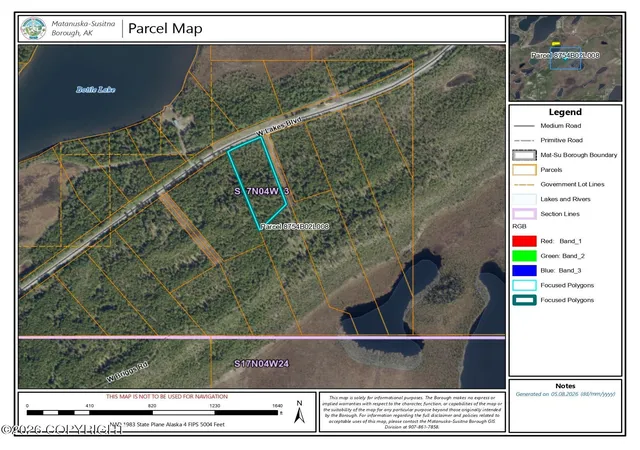Click the Medium Road legend line symbol
640x450 pixels.
click(x=524, y=126)
